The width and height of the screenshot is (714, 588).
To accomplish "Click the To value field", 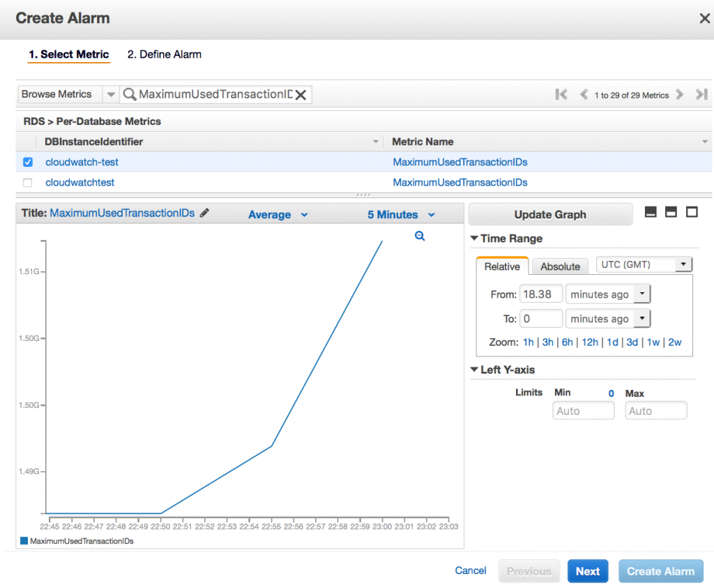I will pyautogui.click(x=541, y=319).
